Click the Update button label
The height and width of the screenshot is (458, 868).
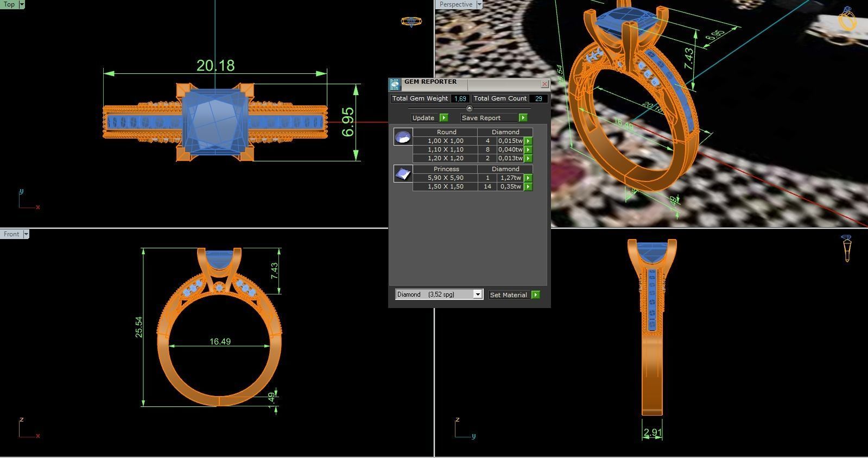pyautogui.click(x=423, y=118)
